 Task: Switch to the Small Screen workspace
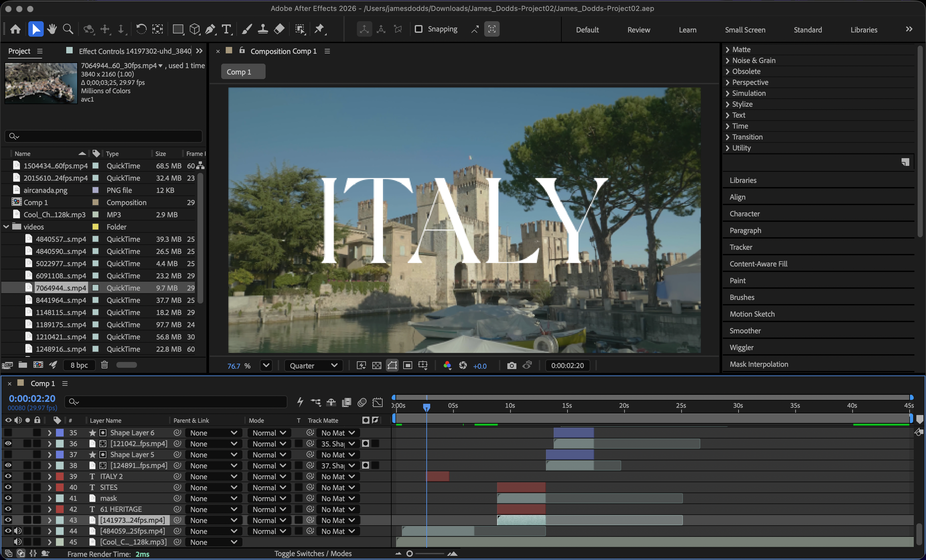(745, 30)
